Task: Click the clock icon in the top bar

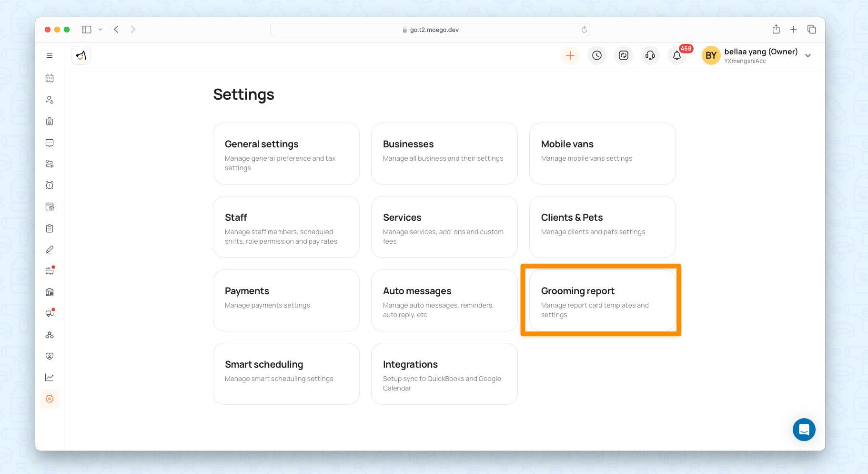Action: (x=596, y=56)
